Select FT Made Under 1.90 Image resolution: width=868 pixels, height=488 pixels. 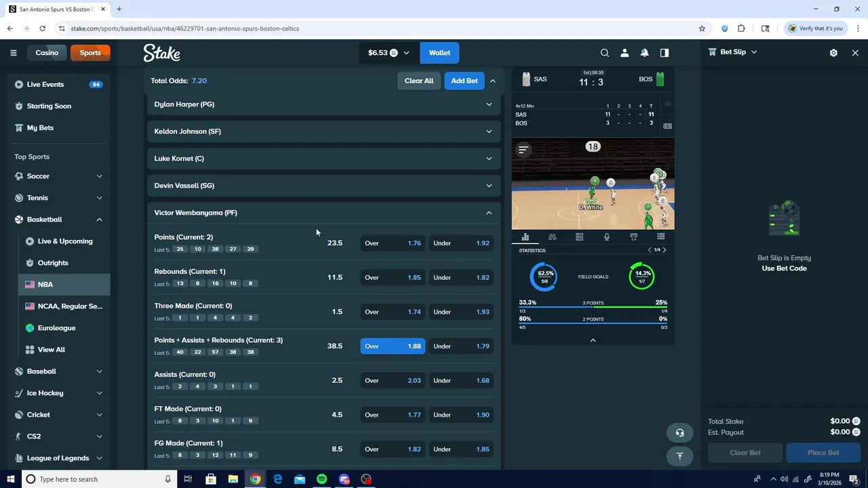pos(462,415)
